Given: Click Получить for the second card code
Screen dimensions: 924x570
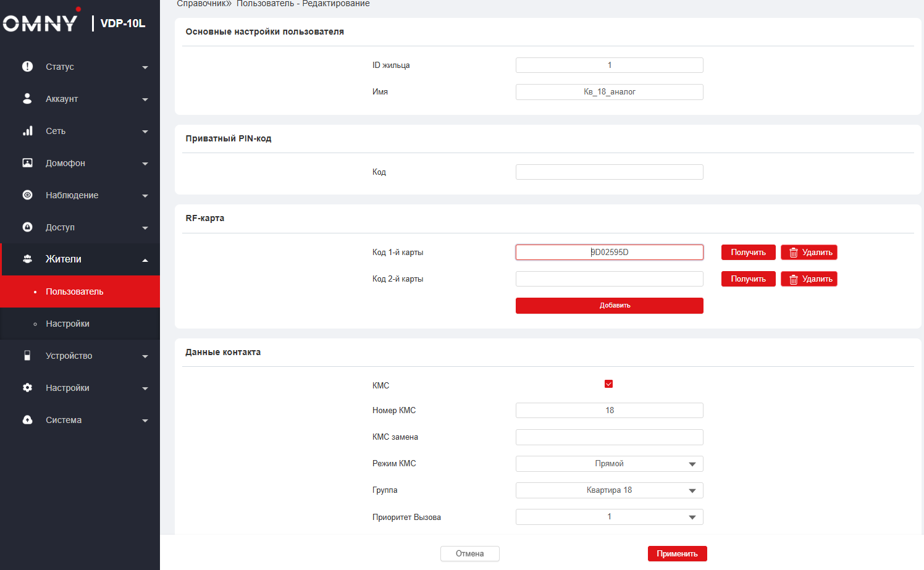Looking at the screenshot, I should pos(748,279).
